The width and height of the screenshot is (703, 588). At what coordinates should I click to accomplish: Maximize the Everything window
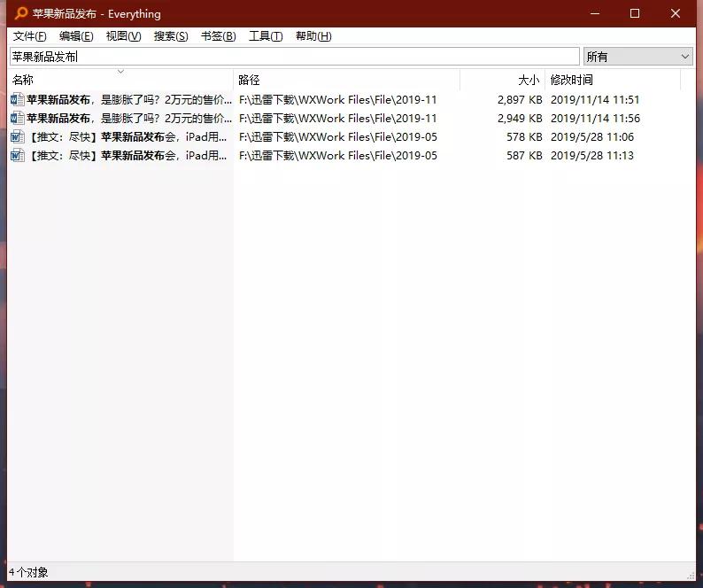click(x=635, y=13)
